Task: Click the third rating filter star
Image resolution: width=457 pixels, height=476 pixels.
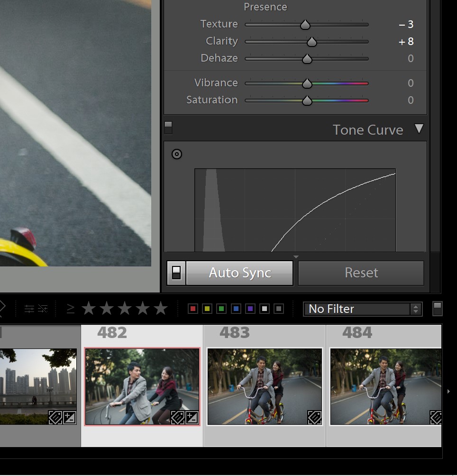Action: point(125,309)
